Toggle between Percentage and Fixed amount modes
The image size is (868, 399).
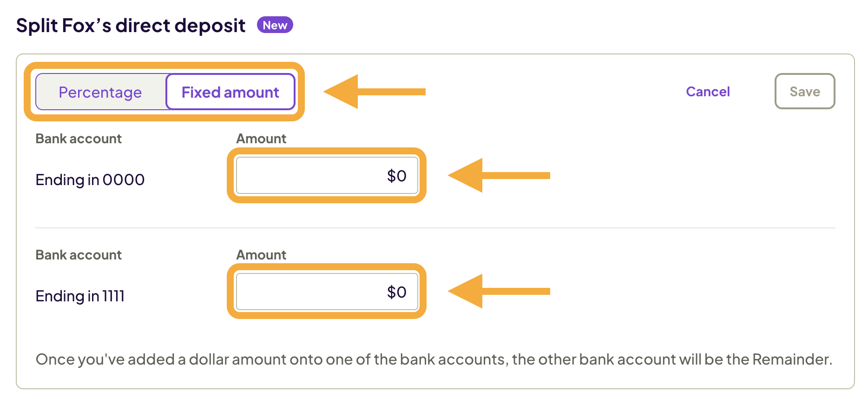pyautogui.click(x=165, y=92)
